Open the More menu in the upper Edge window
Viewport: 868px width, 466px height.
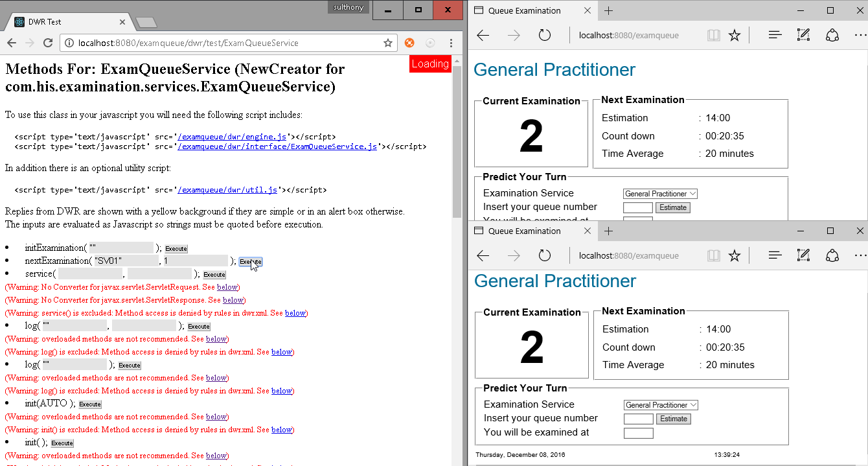pyautogui.click(x=860, y=35)
